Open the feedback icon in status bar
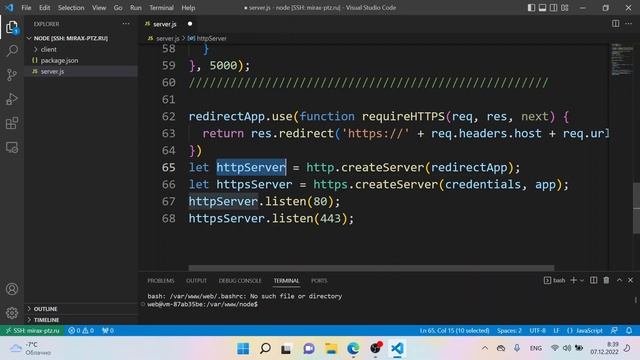Viewport: 640px width, 360px height. (614, 331)
